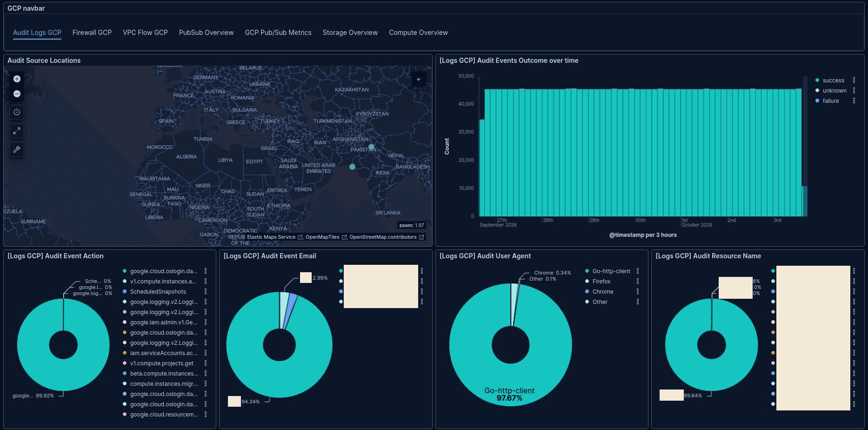Screen dimensions: 868x430
Task: Click the map marker in the Arabian Sea
Action: click(x=352, y=167)
